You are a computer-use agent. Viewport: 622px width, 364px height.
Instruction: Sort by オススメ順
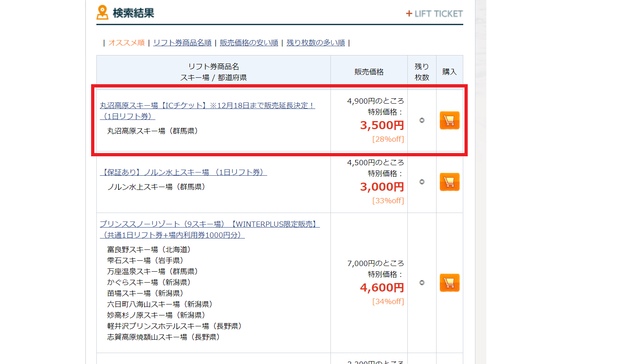[126, 43]
